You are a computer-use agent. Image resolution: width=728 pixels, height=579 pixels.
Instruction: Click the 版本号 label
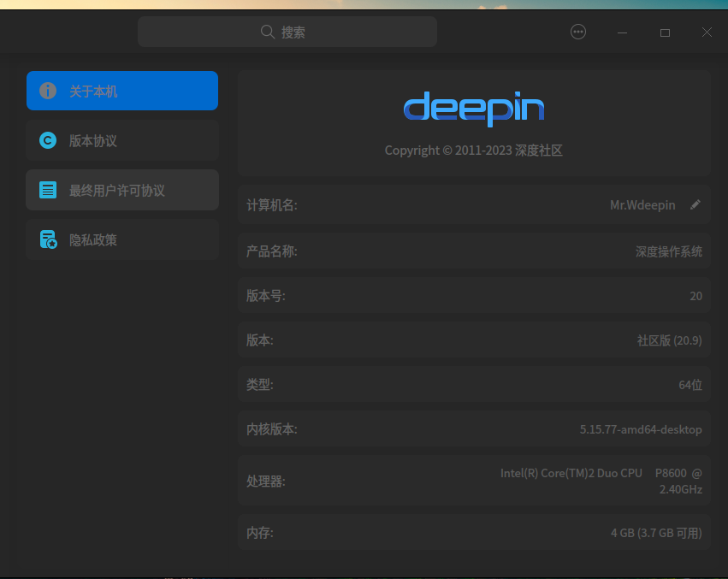pyautogui.click(x=266, y=296)
